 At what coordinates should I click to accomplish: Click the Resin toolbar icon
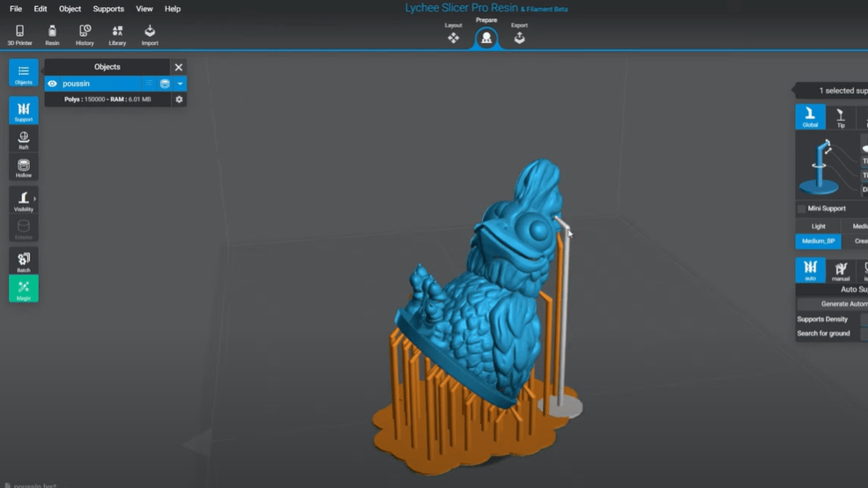point(52,34)
